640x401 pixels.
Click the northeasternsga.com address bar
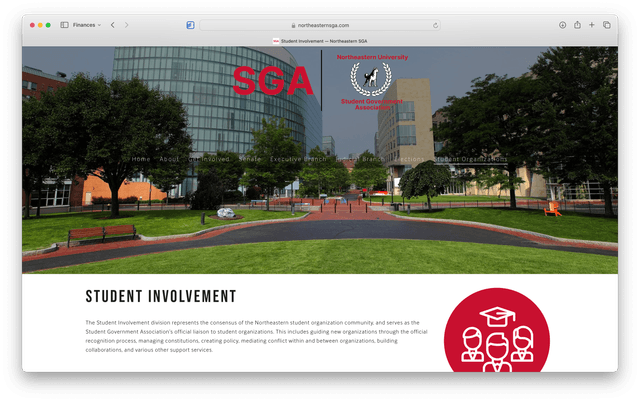(320, 25)
